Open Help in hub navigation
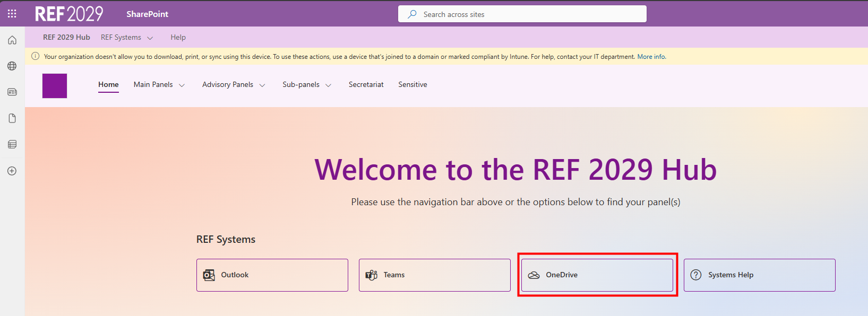 [x=178, y=37]
